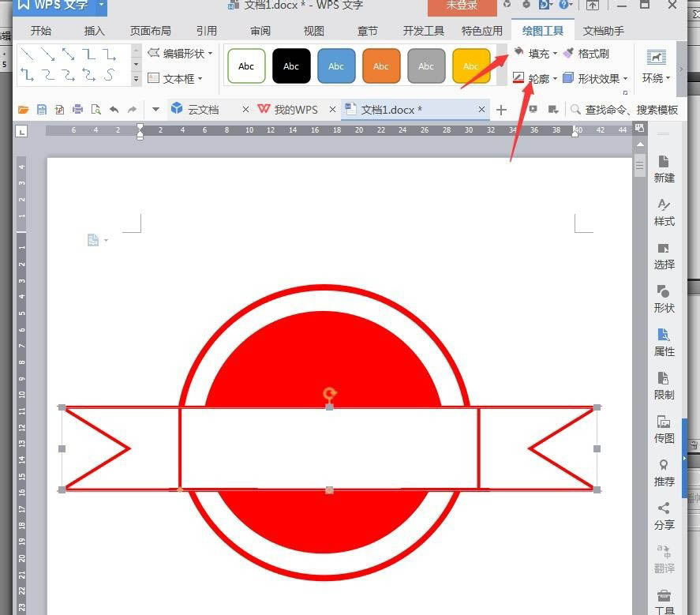The width and height of the screenshot is (700, 615).
Task: Apply the blue Abc shape style
Action: [336, 66]
